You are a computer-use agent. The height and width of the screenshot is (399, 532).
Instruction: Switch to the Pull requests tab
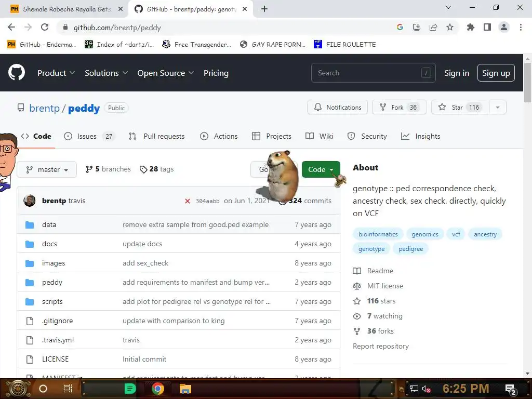[157, 137]
